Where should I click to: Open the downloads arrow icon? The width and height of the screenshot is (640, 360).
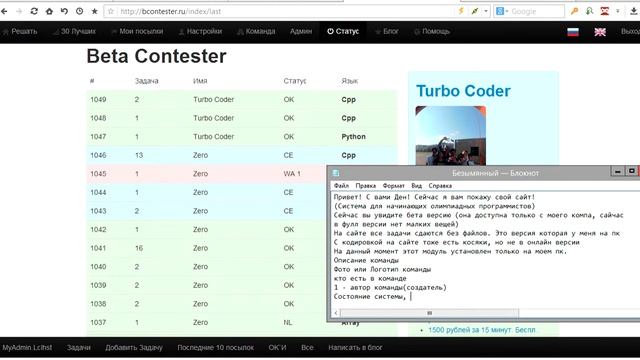coord(634,11)
